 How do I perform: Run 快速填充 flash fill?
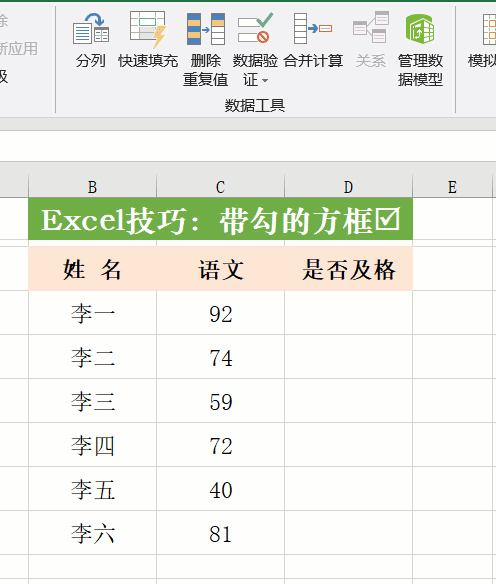coord(147,40)
